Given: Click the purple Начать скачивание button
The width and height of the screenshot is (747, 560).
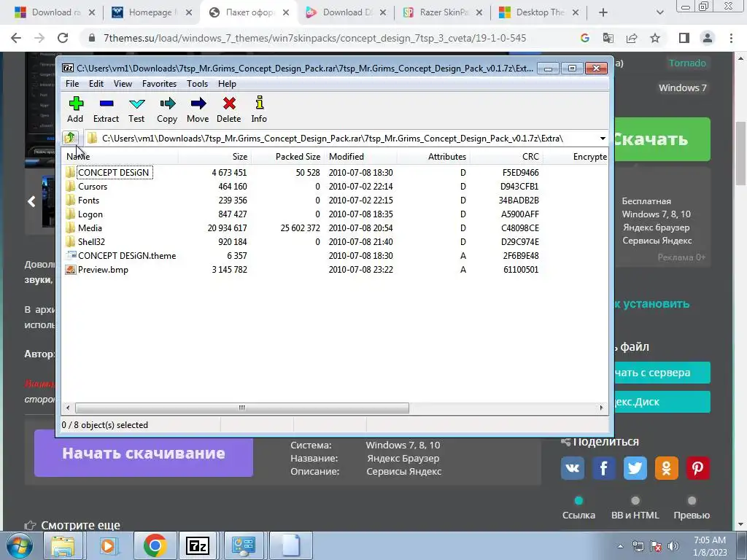Looking at the screenshot, I should 144,453.
